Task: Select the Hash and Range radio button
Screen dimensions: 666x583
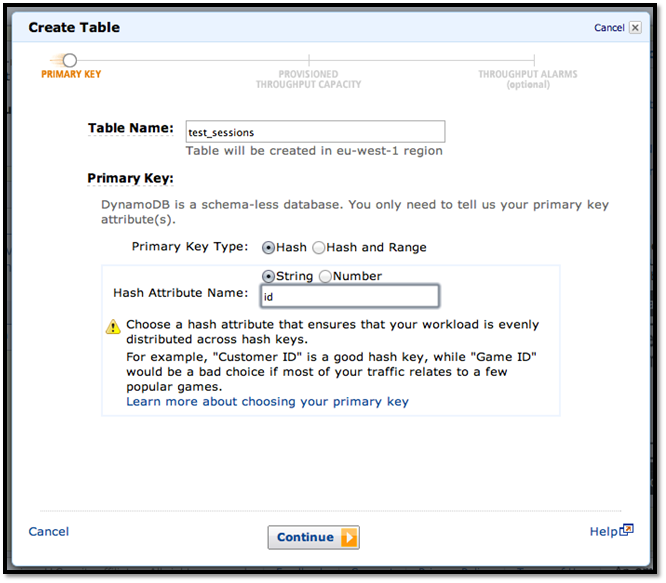Action: pyautogui.click(x=319, y=247)
